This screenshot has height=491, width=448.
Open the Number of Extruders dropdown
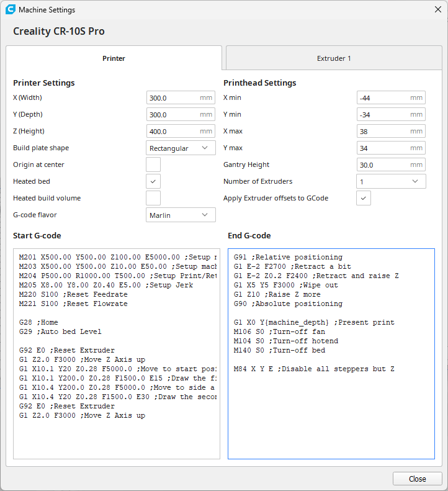(x=391, y=181)
